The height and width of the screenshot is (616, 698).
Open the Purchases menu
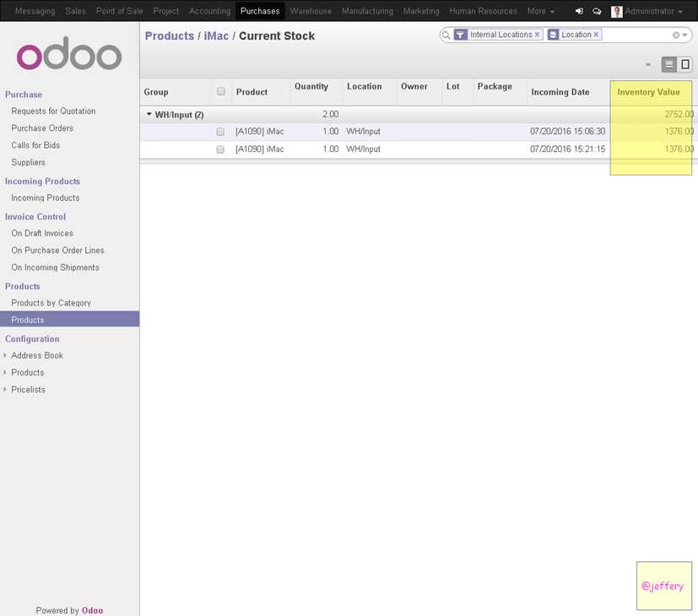coord(260,11)
